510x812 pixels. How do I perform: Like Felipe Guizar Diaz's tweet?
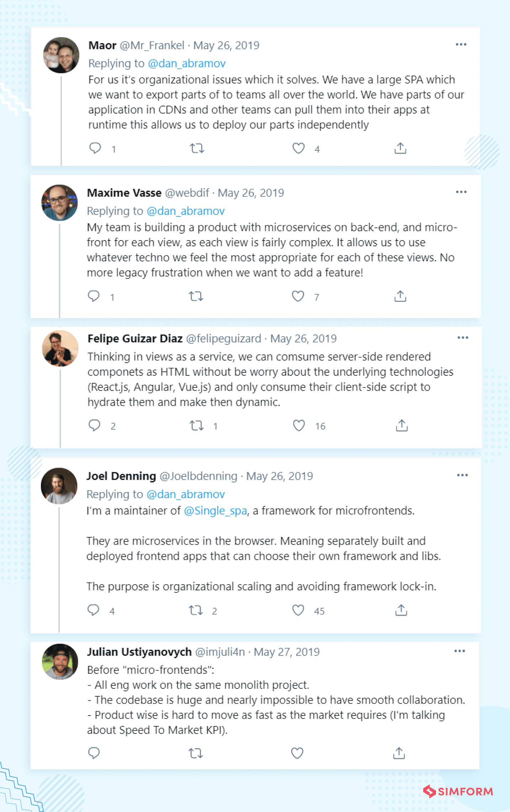(x=299, y=425)
